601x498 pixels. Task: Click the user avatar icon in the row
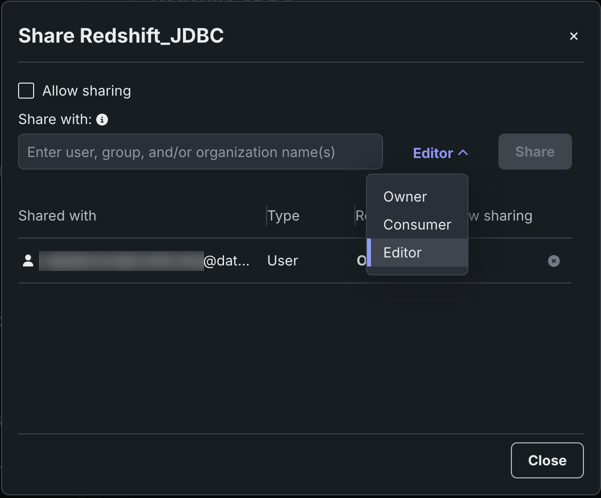(x=28, y=261)
